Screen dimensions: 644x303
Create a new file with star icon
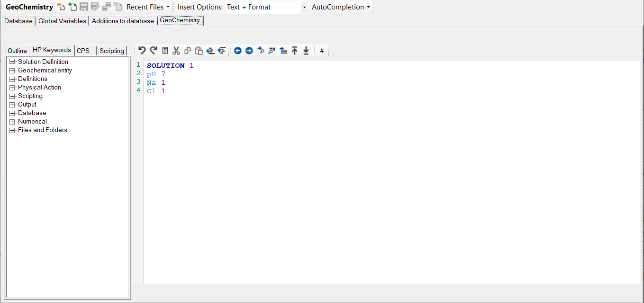point(61,7)
